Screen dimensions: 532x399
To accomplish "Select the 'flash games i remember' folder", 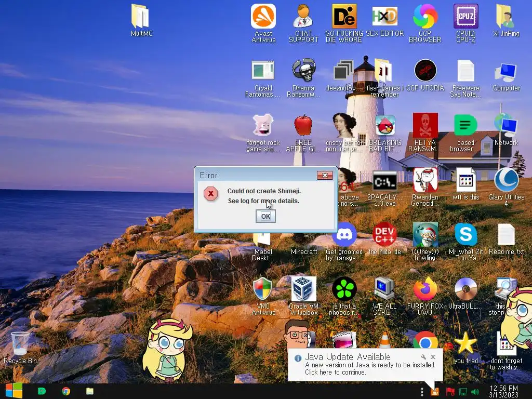I will click(384, 71).
